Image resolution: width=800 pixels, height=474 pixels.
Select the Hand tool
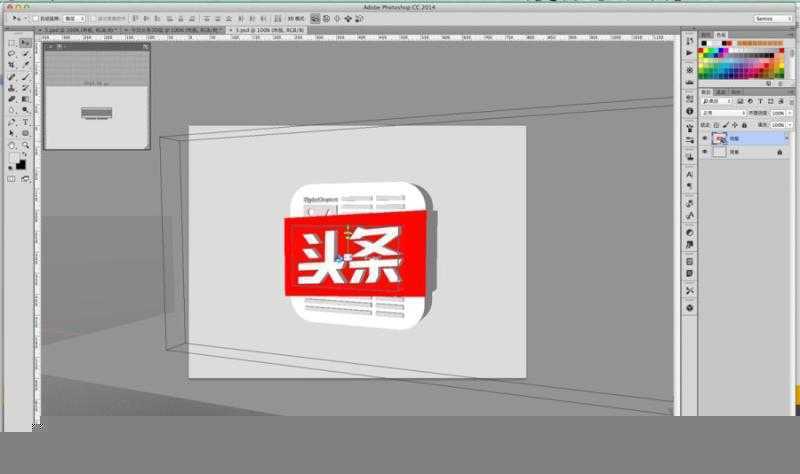12,145
